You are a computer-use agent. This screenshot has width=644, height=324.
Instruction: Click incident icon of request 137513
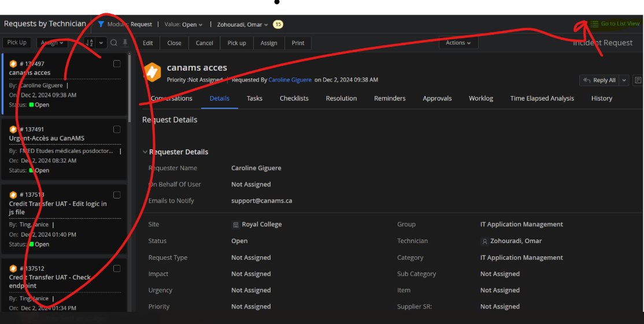pyautogui.click(x=13, y=194)
